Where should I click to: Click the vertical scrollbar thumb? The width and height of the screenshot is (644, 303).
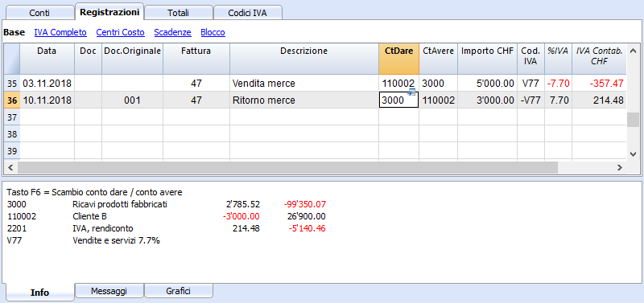pyautogui.click(x=633, y=120)
